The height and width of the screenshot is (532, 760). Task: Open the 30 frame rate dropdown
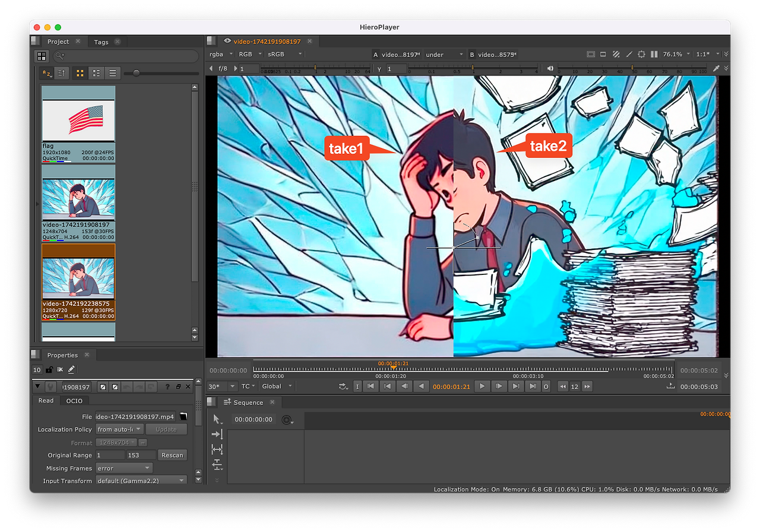(x=222, y=387)
